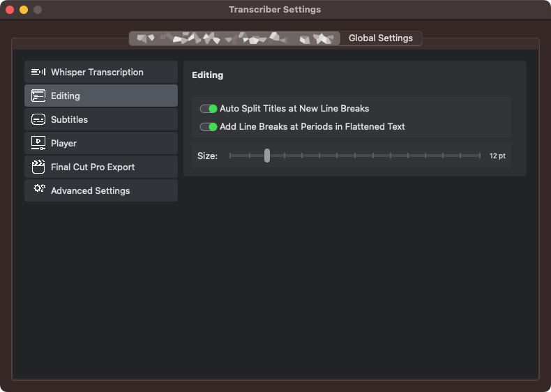This screenshot has height=392, width=551.
Task: Go to the Player settings section
Action: point(101,143)
